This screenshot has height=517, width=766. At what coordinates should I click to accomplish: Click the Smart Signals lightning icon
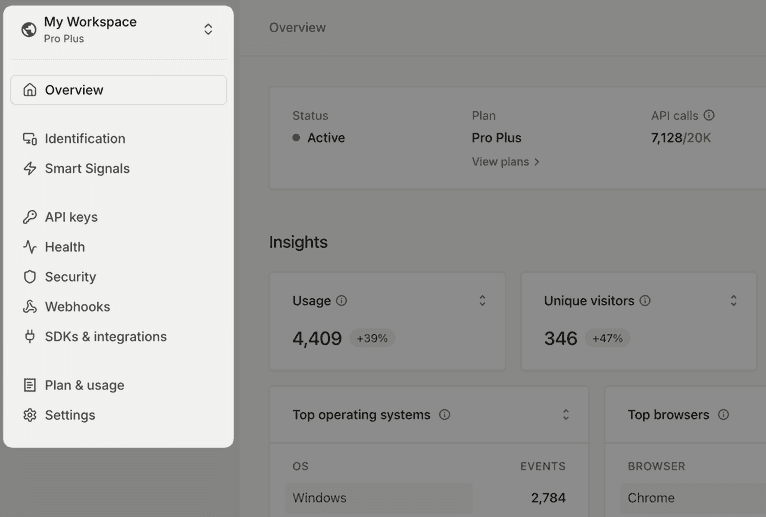click(30, 169)
